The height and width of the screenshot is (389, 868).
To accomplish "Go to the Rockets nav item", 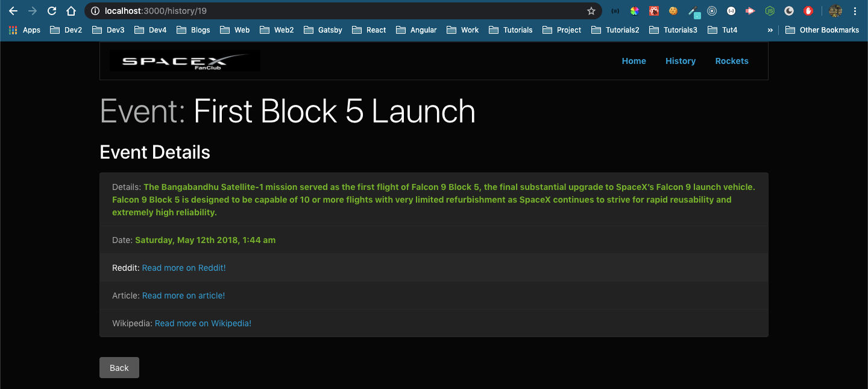I will 732,61.
